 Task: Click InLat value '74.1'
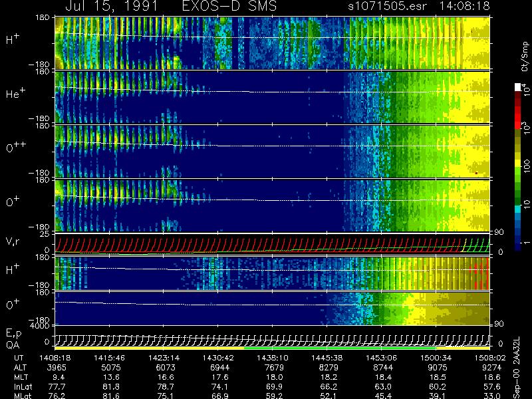pos(220,386)
